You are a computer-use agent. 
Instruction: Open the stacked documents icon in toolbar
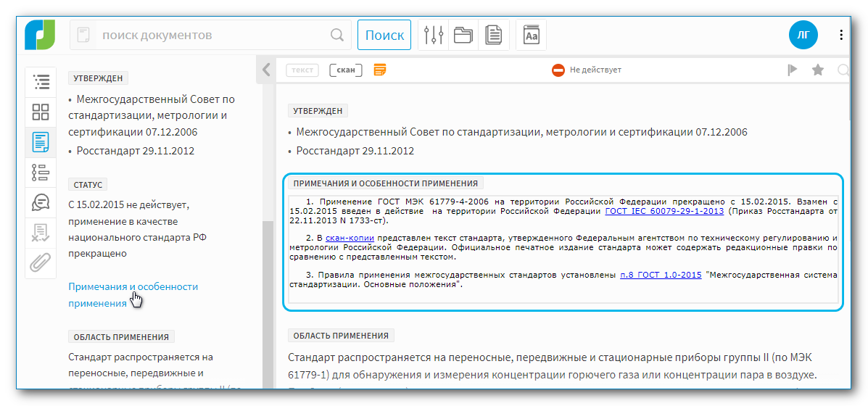pyautogui.click(x=493, y=36)
